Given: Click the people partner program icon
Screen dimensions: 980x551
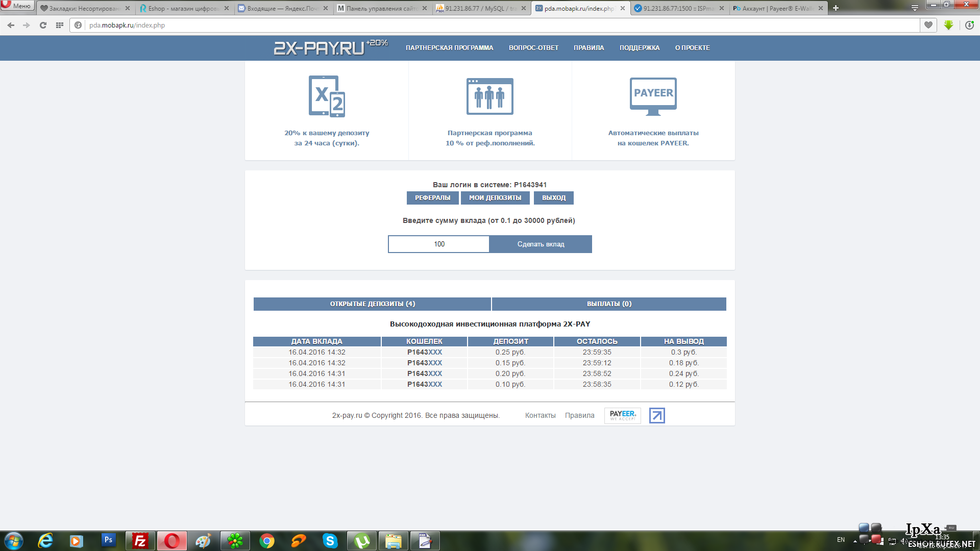Looking at the screenshot, I should tap(490, 96).
